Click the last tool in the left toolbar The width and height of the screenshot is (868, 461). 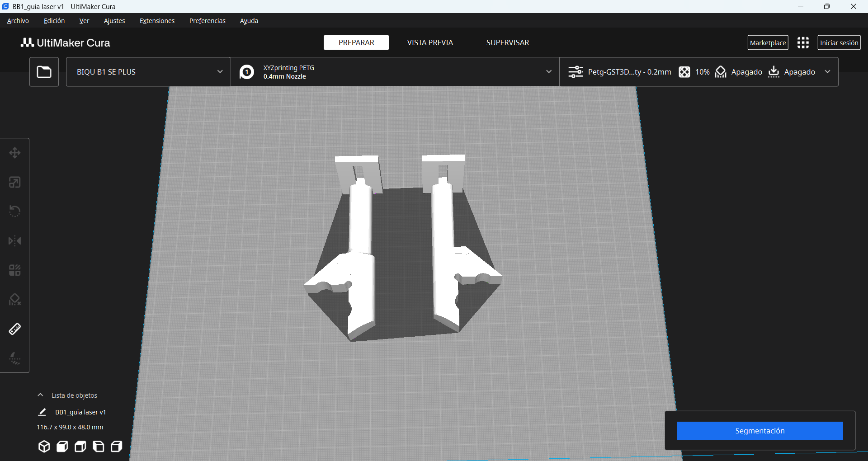point(15,358)
